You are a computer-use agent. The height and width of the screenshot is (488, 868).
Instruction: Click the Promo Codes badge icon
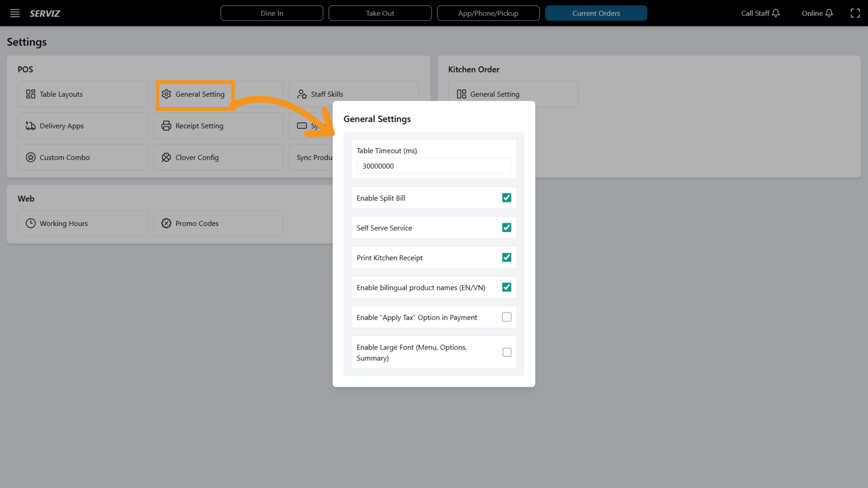click(x=166, y=223)
